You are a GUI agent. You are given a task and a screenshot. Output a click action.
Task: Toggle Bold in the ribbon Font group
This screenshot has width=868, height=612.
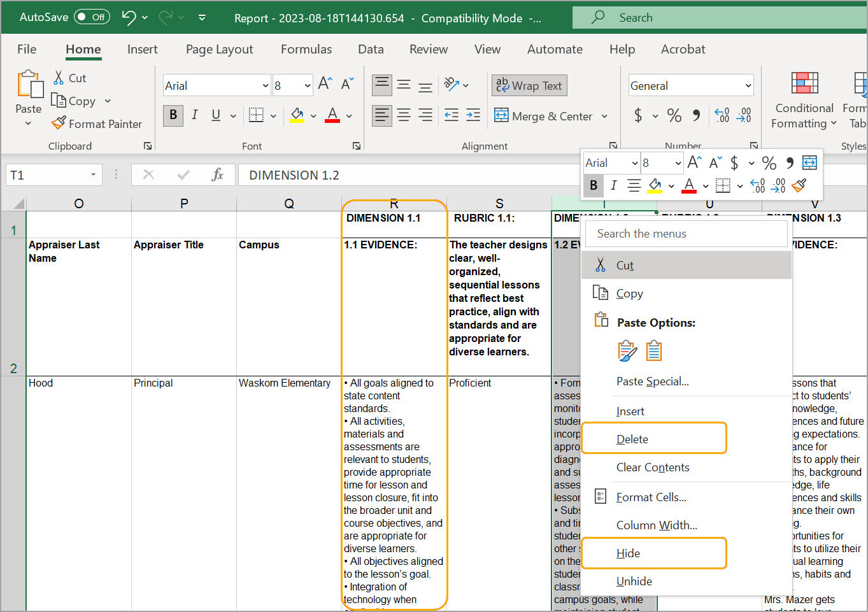pyautogui.click(x=173, y=115)
